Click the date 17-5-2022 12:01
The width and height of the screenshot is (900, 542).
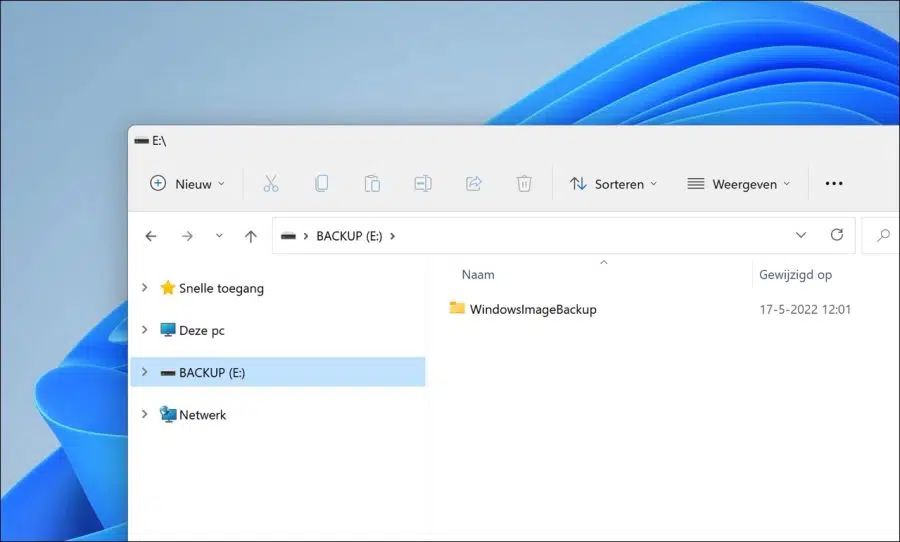coord(805,309)
